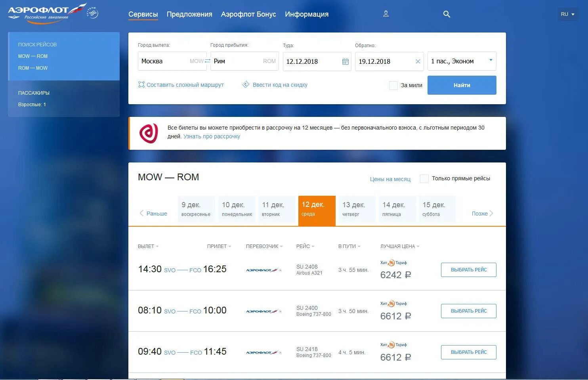
Task: Select 15 дек. суббота tab
Action: [x=437, y=209]
